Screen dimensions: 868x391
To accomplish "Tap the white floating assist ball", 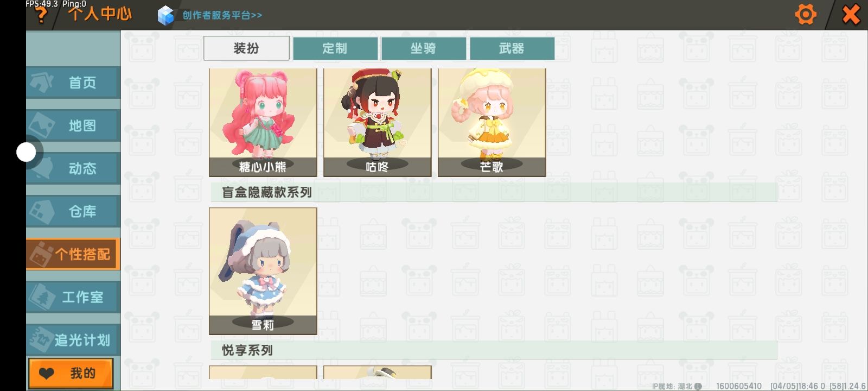I will tap(26, 153).
